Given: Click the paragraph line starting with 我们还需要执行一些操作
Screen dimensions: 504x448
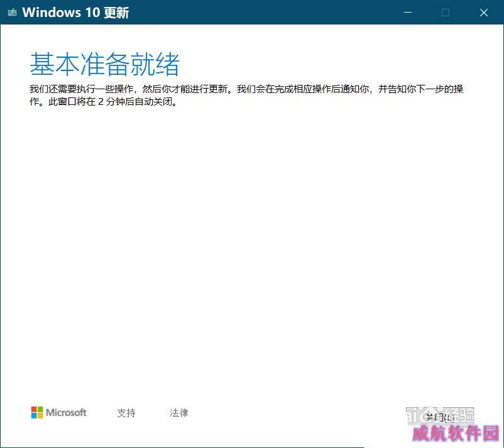Looking at the screenshot, I should 246,89.
